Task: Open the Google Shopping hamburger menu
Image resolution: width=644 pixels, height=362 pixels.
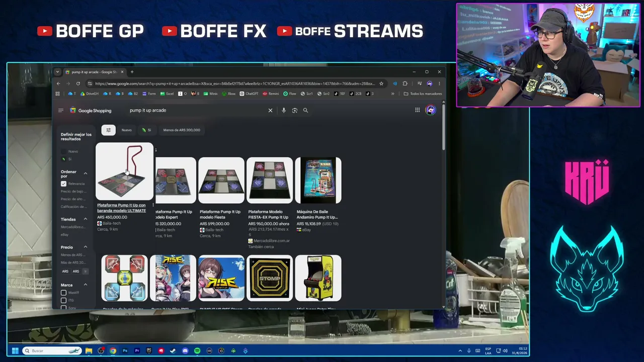Action: [61, 110]
